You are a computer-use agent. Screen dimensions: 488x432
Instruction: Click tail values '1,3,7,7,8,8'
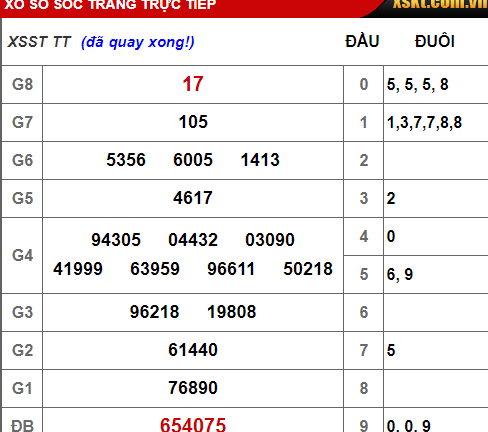[x=424, y=122]
